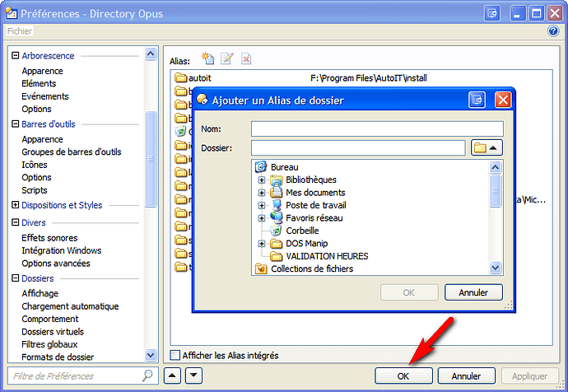Select the Bibliothèques folder icon

pyautogui.click(x=276, y=180)
